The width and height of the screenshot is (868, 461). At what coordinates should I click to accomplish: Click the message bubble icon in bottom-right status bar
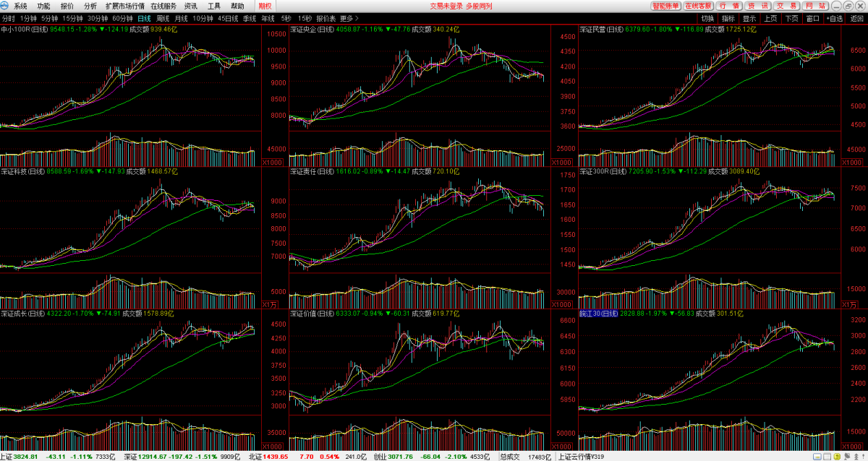848,457
